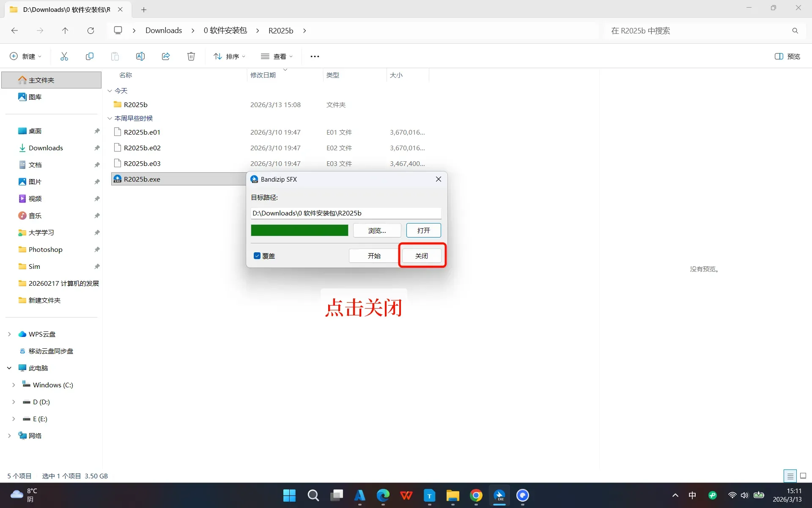The image size is (812, 508).
Task: Click the 关闭 button in Bandizip dialog
Action: 422,256
